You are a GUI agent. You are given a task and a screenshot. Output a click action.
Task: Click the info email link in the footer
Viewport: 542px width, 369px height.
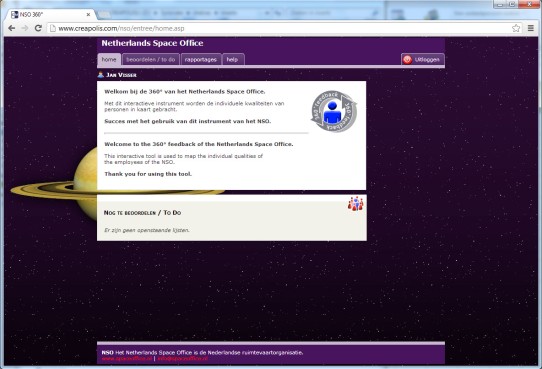183,359
